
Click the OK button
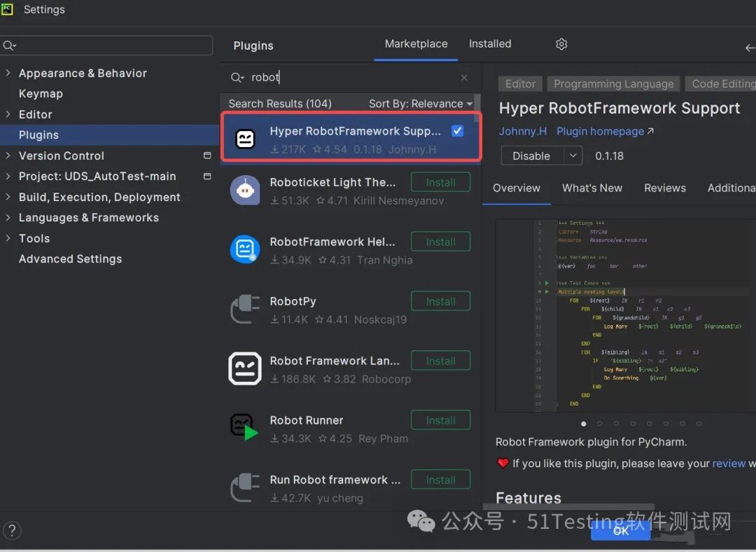click(x=620, y=530)
